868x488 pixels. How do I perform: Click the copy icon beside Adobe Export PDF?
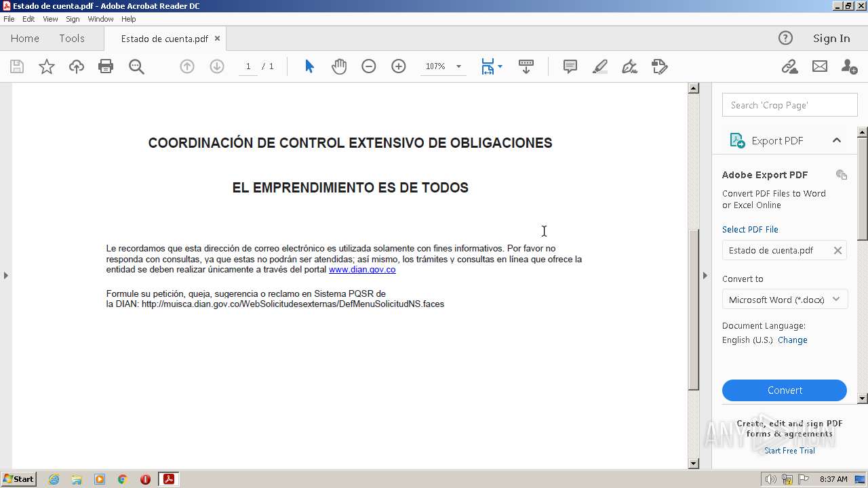(842, 175)
